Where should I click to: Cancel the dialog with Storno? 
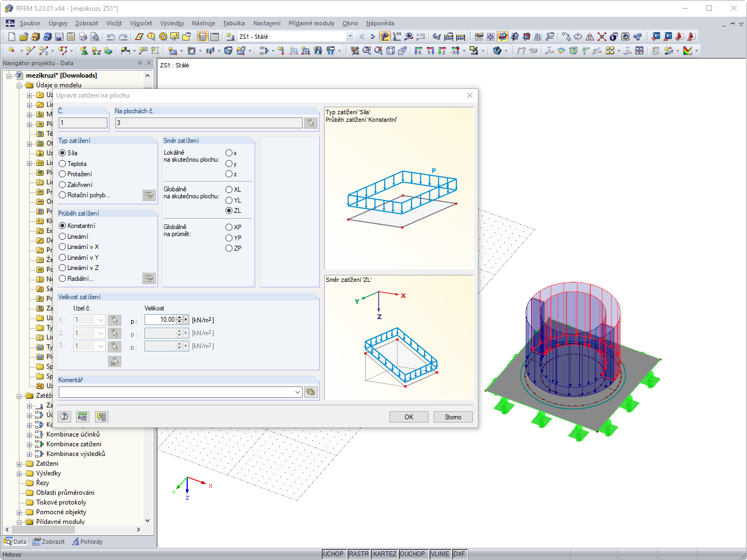point(453,417)
